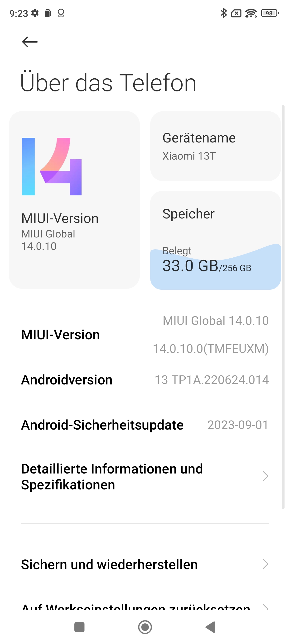Open the MIUI-Version card

point(74,200)
